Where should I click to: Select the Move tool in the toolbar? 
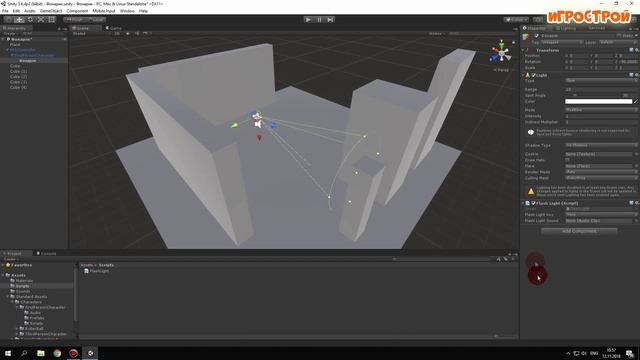click(x=19, y=19)
